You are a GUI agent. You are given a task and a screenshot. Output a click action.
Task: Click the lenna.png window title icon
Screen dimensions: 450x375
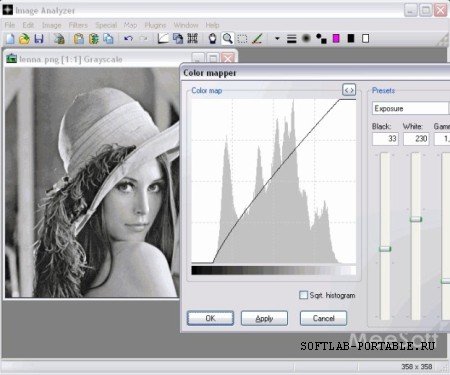pos(11,59)
